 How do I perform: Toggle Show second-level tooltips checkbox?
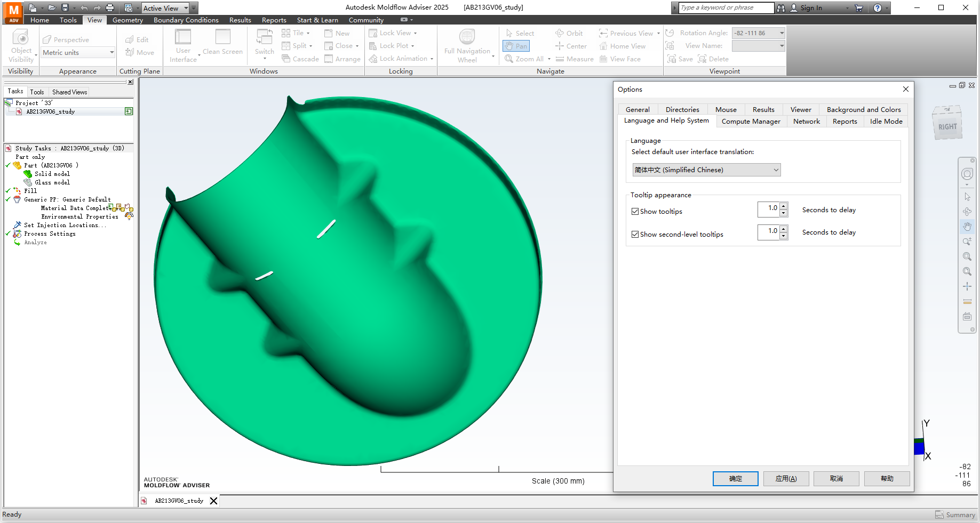[x=635, y=235]
